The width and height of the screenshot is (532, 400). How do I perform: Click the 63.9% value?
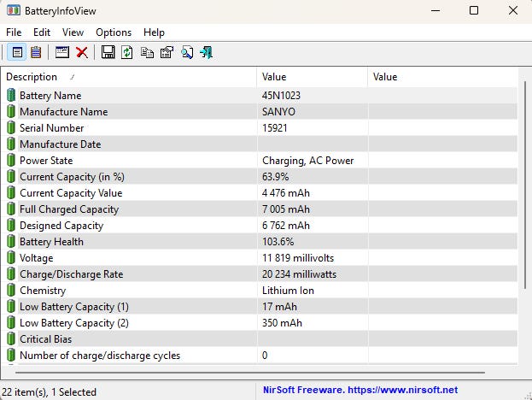click(x=276, y=177)
